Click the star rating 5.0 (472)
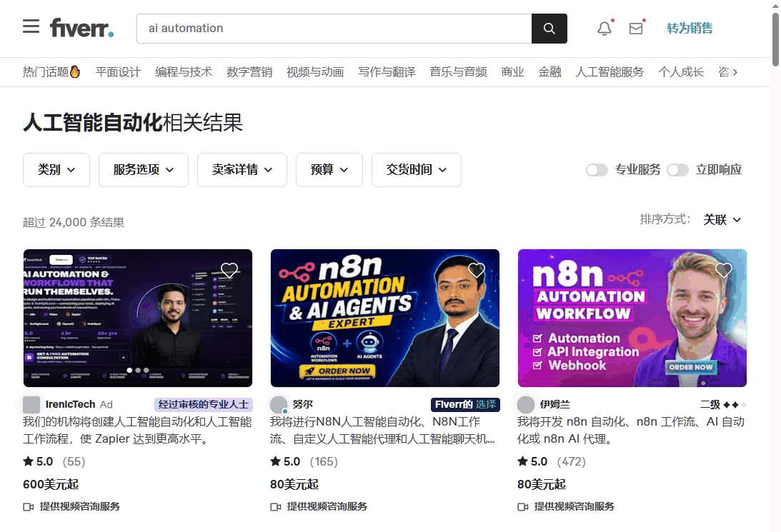Screen dimensions: 781x532 click(551, 461)
